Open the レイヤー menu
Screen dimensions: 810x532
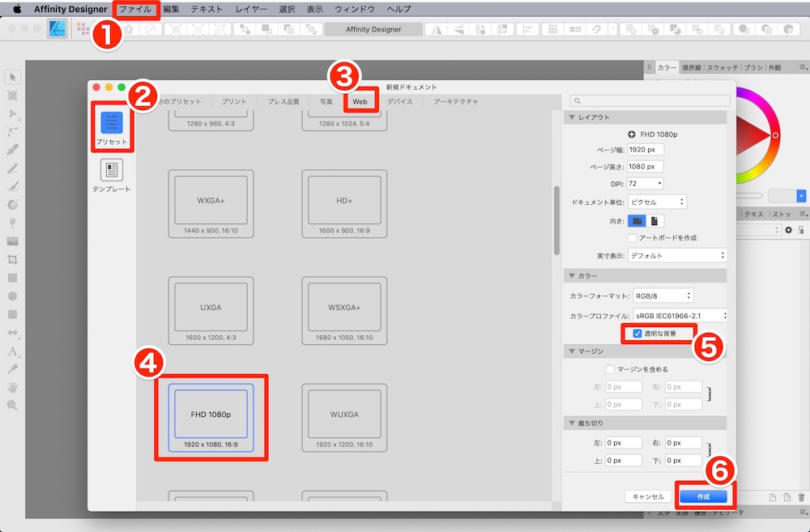[251, 9]
